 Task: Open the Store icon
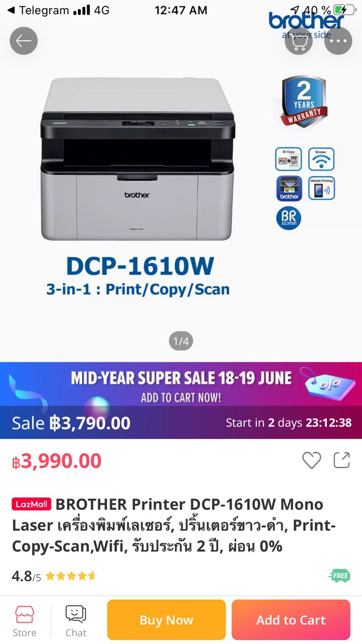point(25,621)
